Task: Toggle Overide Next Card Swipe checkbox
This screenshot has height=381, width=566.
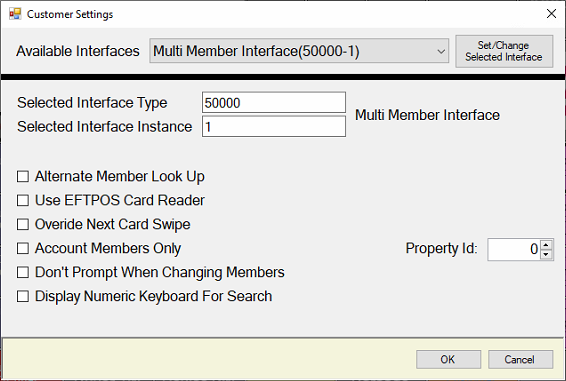Action: (23, 224)
